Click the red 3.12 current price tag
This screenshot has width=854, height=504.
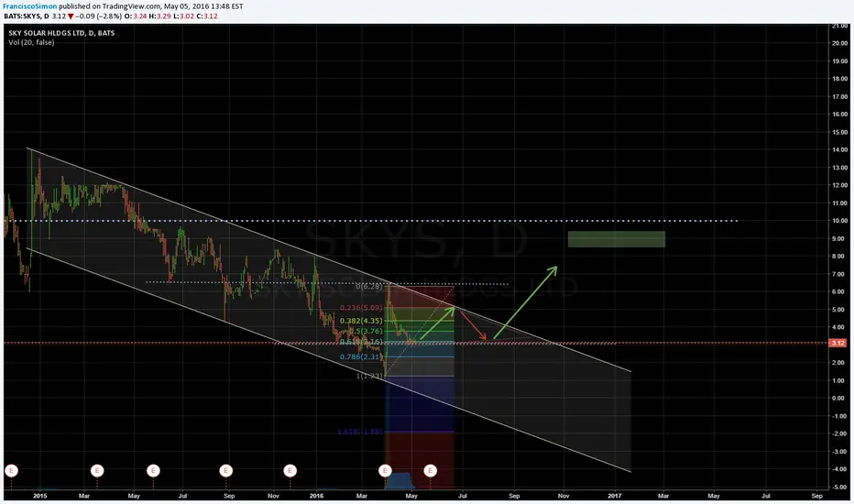[838, 343]
